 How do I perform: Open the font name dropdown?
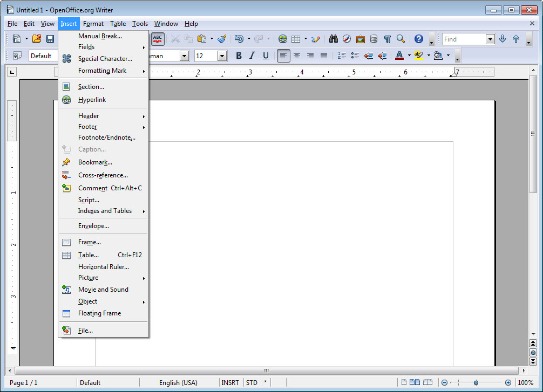coord(184,56)
